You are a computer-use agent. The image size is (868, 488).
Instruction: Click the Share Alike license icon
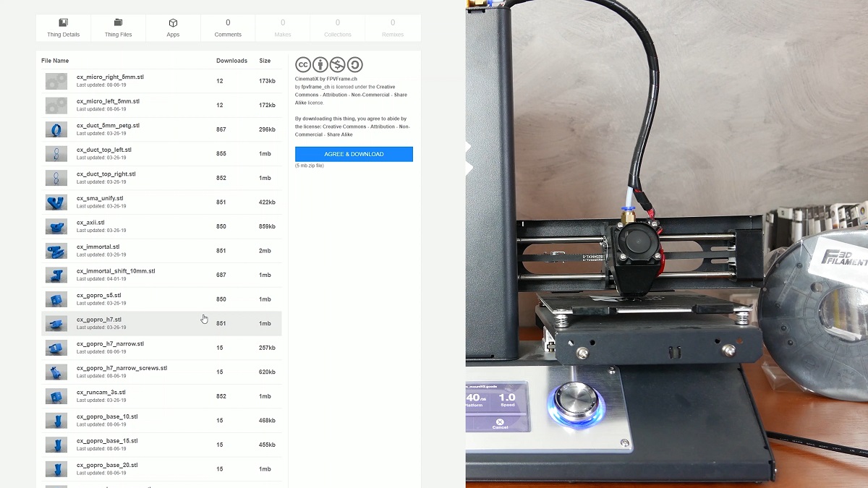point(355,65)
